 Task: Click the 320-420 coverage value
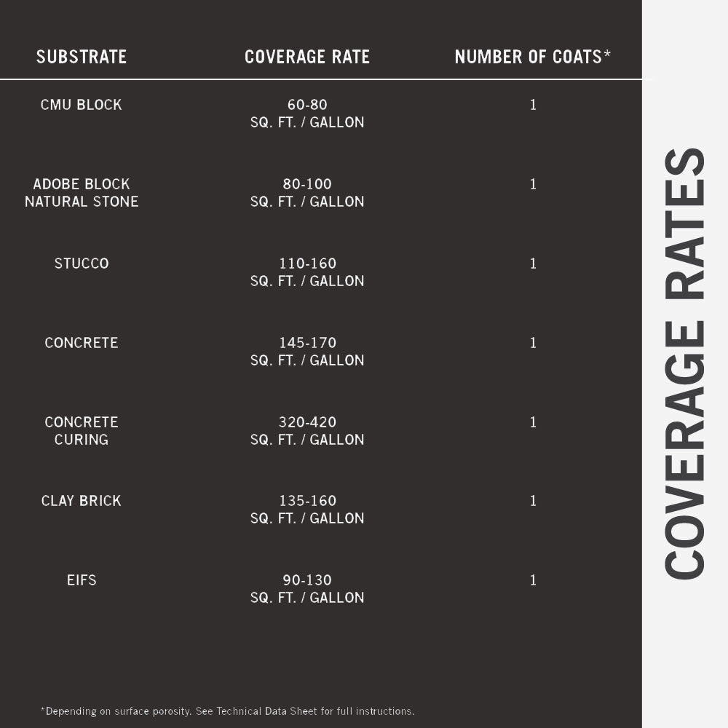click(x=306, y=422)
